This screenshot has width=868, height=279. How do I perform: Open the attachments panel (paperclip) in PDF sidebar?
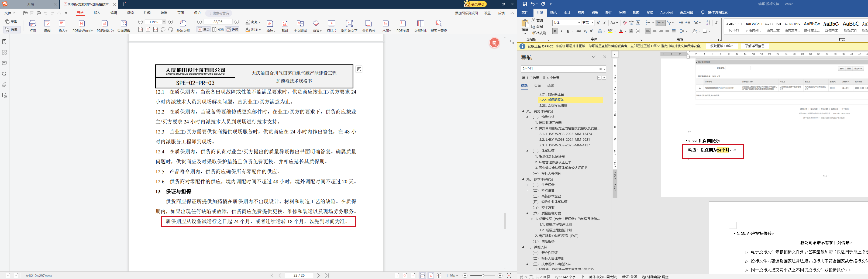[4, 85]
